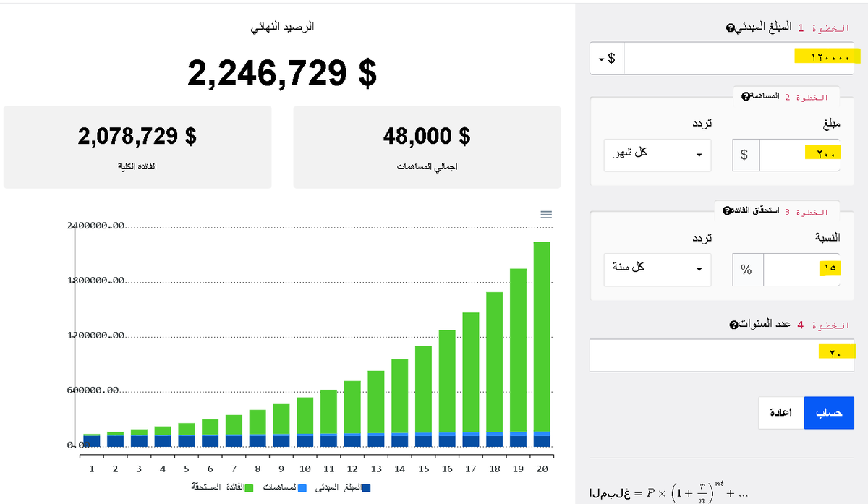Viewport: 868px width, 504px height.
Task: Open the currency selector next to initial amount
Action: pyautogui.click(x=603, y=58)
